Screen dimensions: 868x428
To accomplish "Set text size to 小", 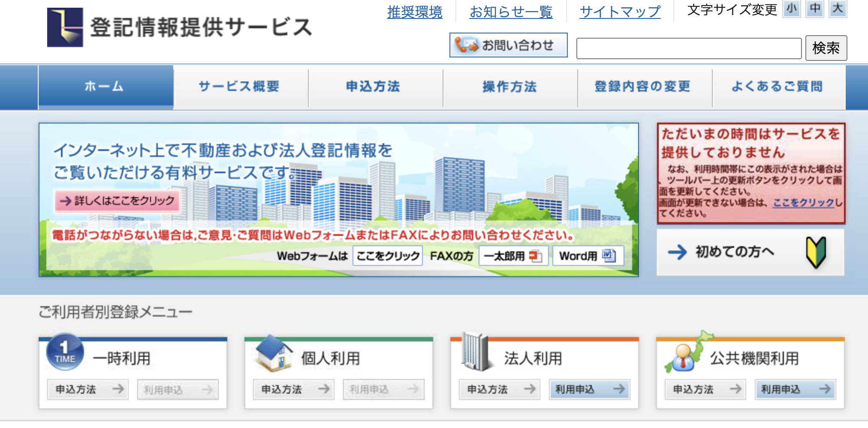I will pyautogui.click(x=791, y=9).
